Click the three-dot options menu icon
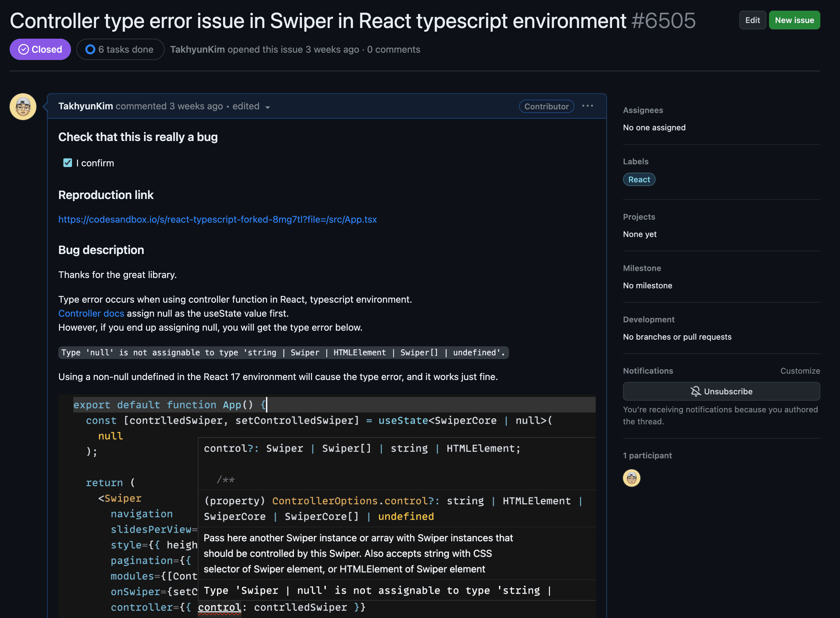Viewport: 840px width, 618px height. click(x=588, y=106)
